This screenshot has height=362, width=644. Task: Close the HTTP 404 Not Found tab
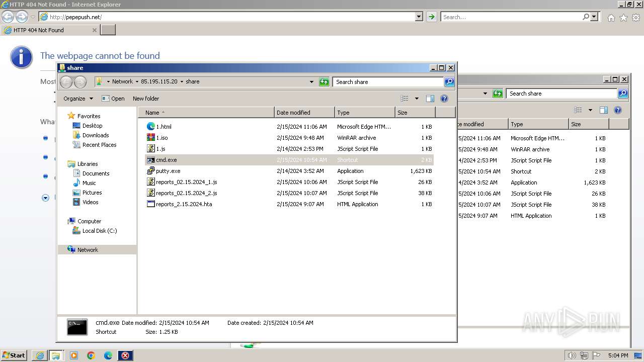click(x=94, y=30)
